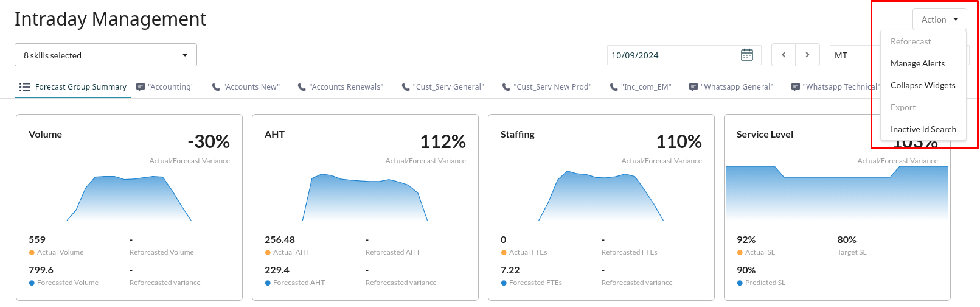The image size is (980, 307).
Task: Click the 90% Predicted SL value
Action: pos(746,270)
